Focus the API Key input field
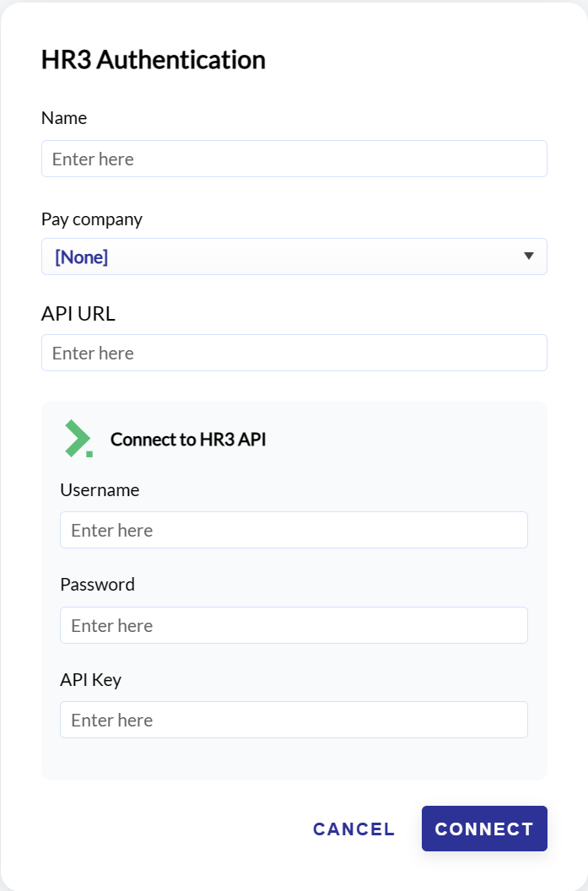 pyautogui.click(x=294, y=720)
